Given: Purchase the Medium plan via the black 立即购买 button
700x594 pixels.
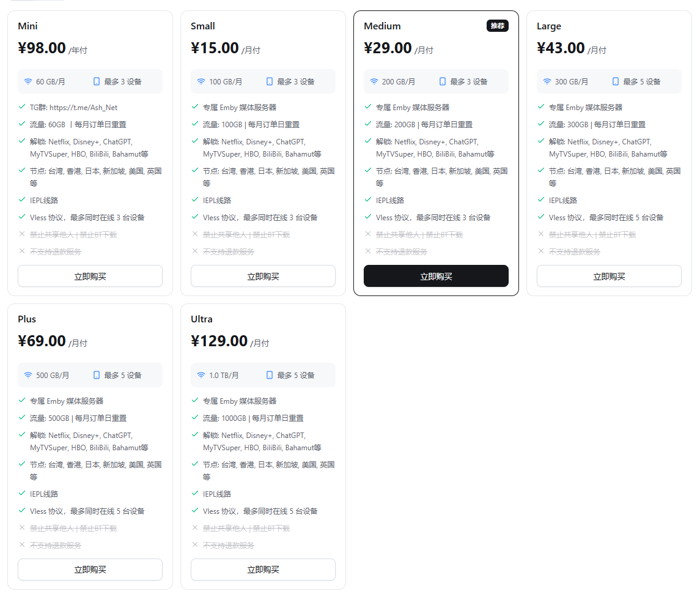Looking at the screenshot, I should (x=436, y=276).
